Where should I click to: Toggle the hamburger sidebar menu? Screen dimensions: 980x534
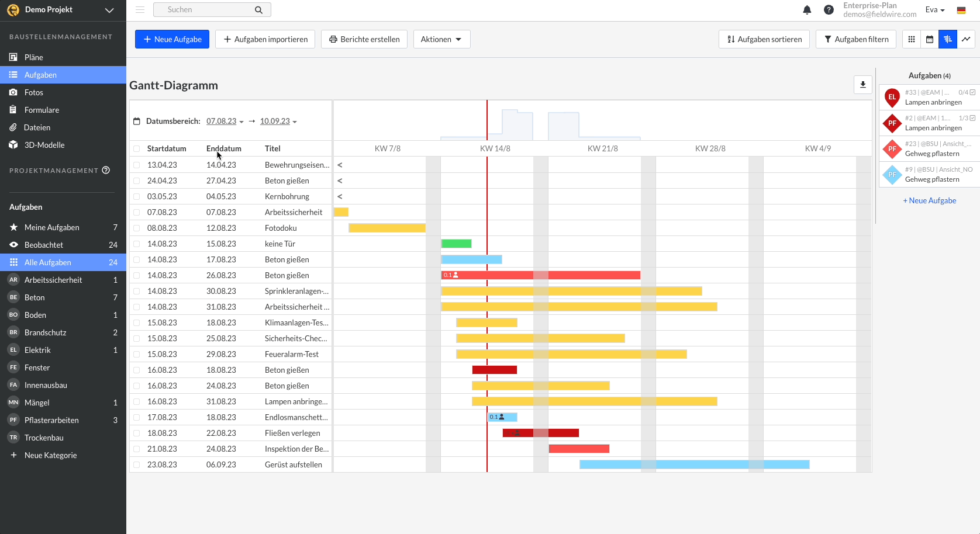(x=140, y=10)
